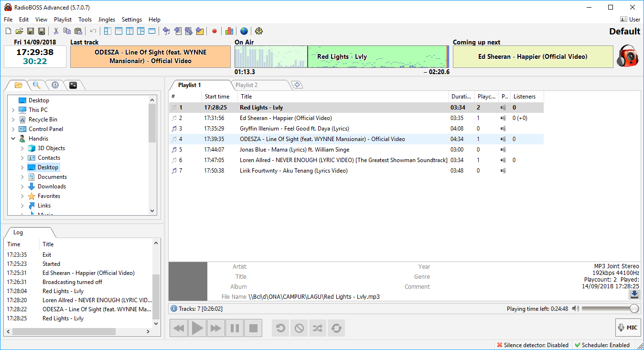
Task: Expand the Downloads folder
Action: coord(22,186)
